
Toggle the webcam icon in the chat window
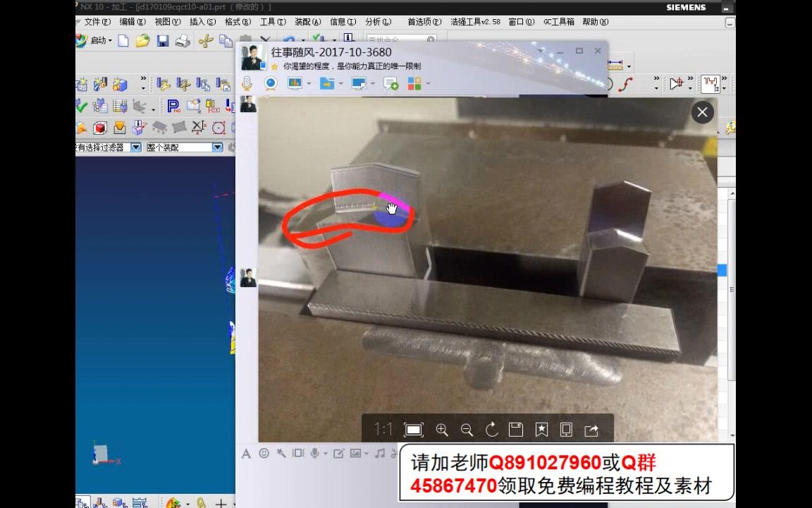[271, 83]
